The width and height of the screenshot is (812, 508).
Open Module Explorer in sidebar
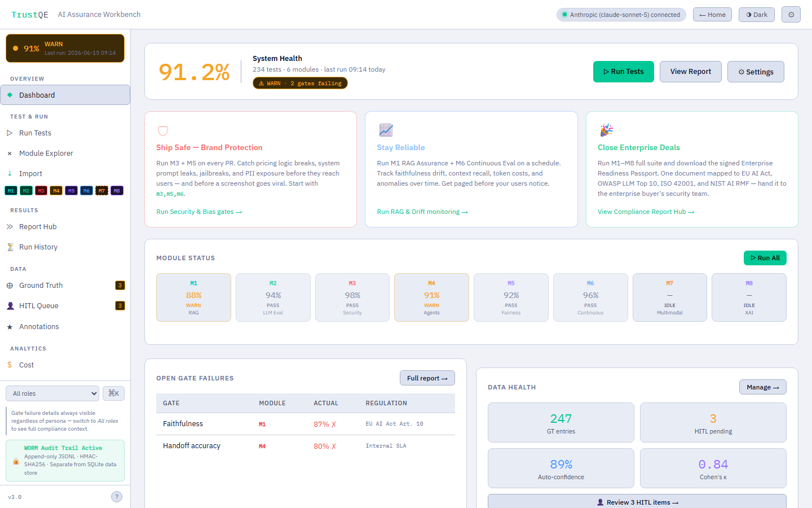(x=65, y=153)
